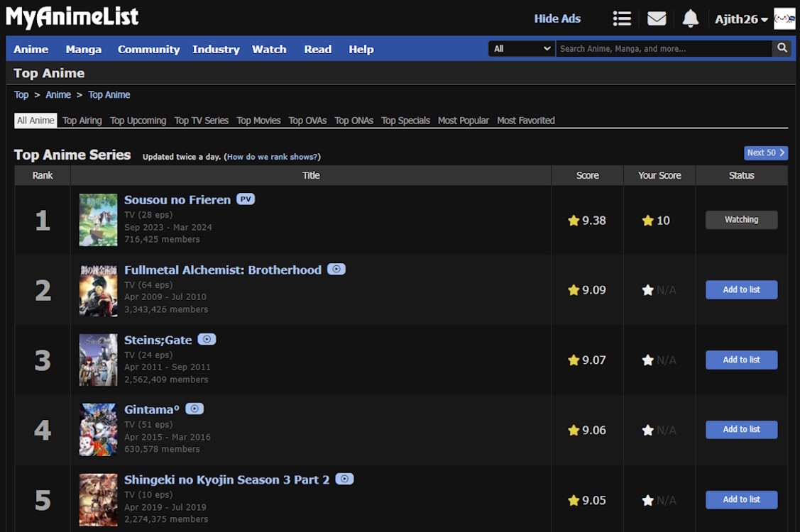
Task: Open the All search category dropdown
Action: click(x=522, y=48)
